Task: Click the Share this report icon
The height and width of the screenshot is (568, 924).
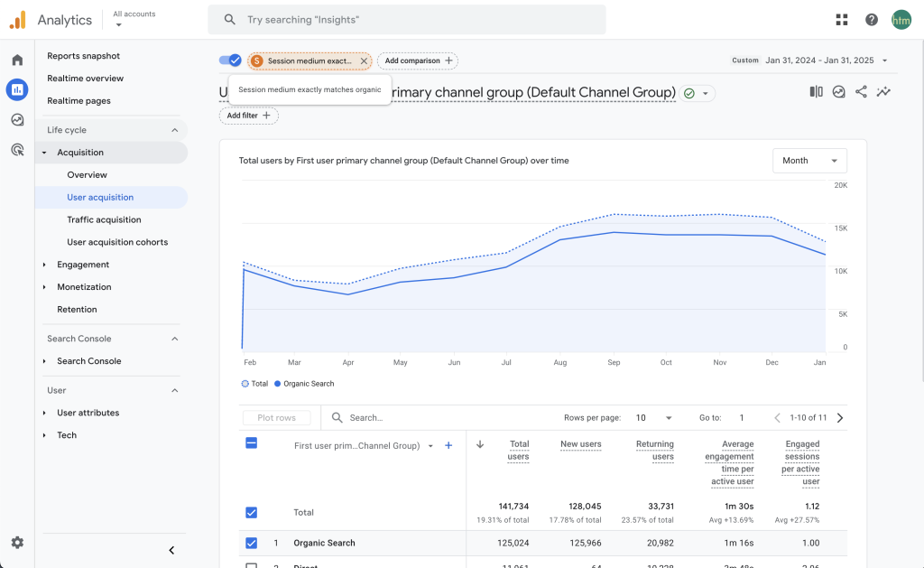Action: (861, 92)
